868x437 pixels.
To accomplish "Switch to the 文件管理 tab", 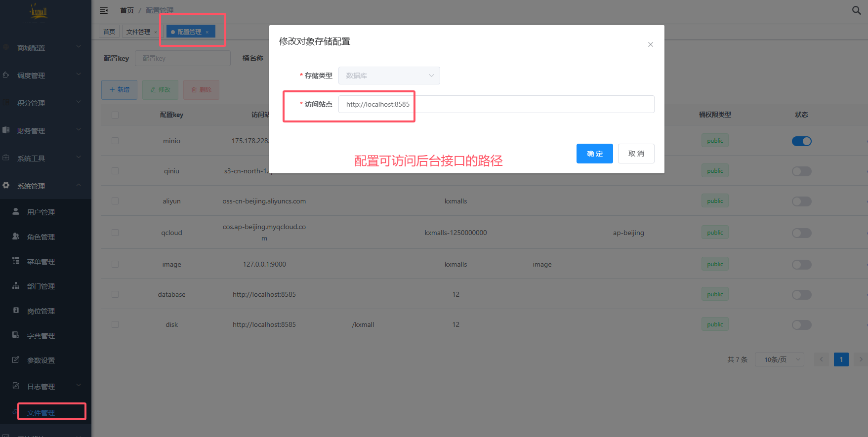I will pos(138,32).
